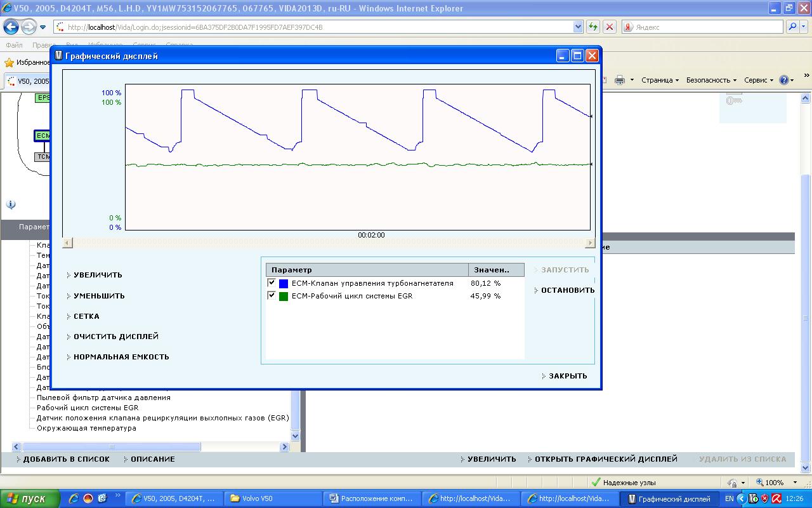Select Окружающая температура in parameter list
This screenshot has width=812, height=508.
(x=86, y=428)
